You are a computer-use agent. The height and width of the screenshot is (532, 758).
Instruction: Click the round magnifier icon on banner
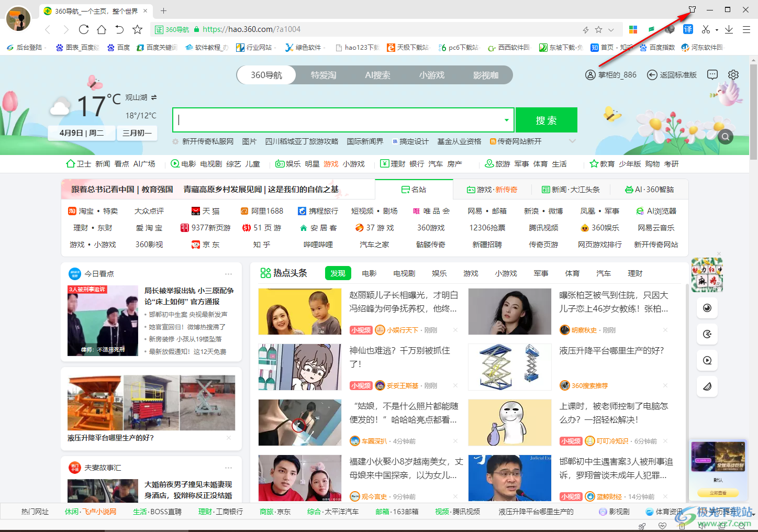click(725, 137)
